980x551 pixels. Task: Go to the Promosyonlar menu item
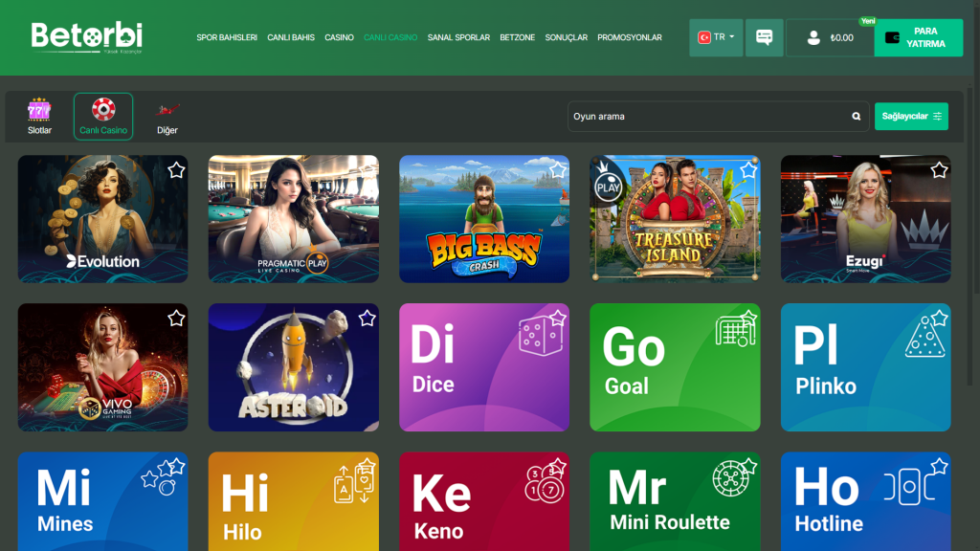629,38
